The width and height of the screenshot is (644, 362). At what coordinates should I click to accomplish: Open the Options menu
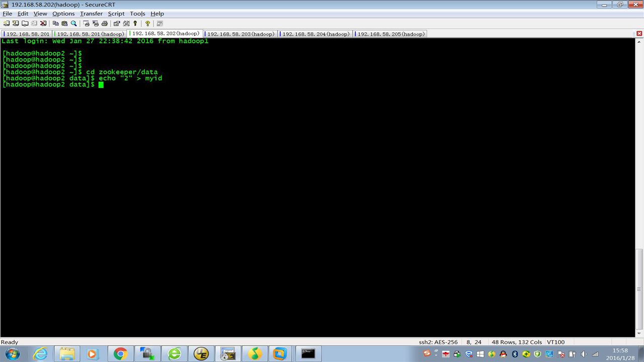point(63,14)
